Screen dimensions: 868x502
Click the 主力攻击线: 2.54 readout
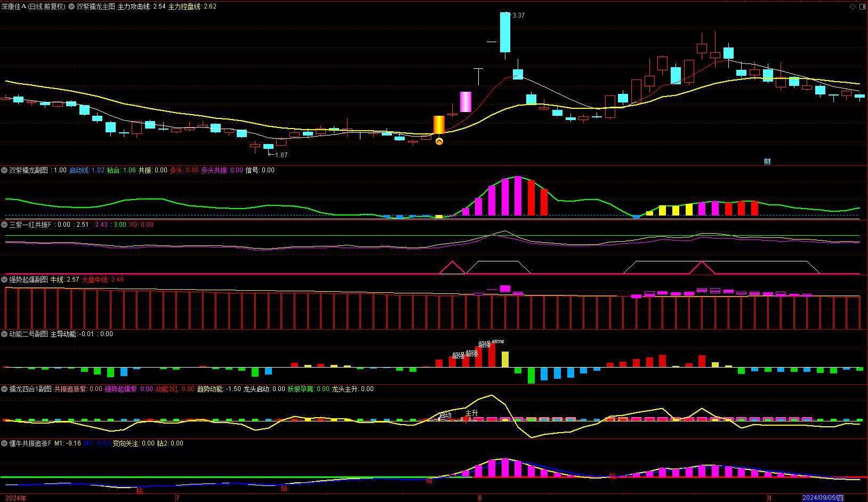[141, 7]
